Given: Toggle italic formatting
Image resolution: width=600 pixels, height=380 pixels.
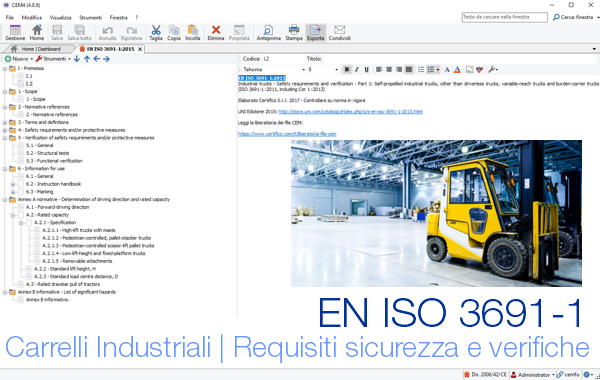Looking at the screenshot, I should (357, 70).
